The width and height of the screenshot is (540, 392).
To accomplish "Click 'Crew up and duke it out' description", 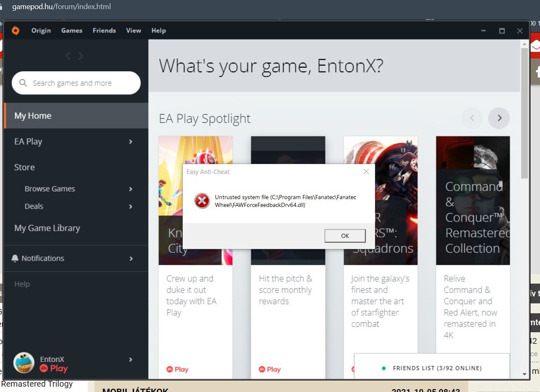I will (x=191, y=296).
